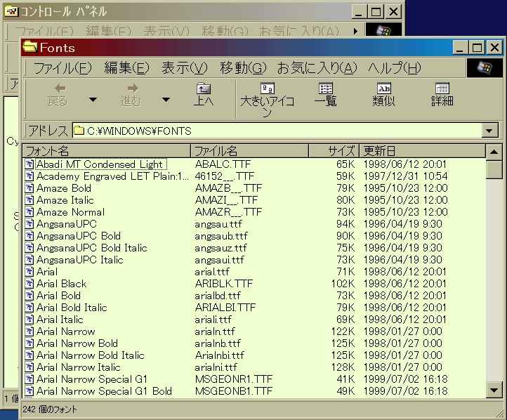This screenshot has height=420, width=507.
Task: Maximize the Control Panel window
Action: tap(376, 12)
